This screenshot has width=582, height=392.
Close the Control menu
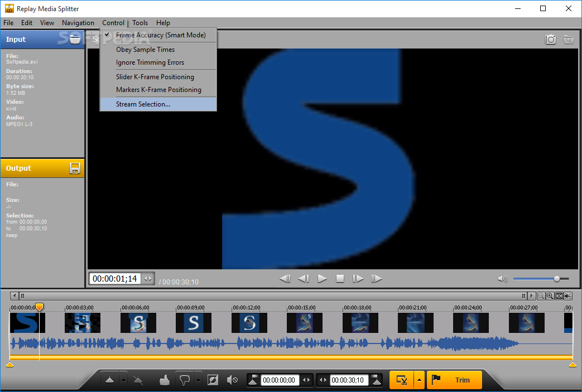113,23
